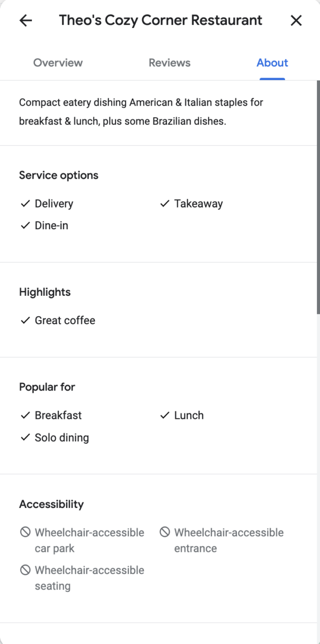Click the checkmark icon beside Great coffee
The height and width of the screenshot is (644, 320).
pyautogui.click(x=25, y=320)
